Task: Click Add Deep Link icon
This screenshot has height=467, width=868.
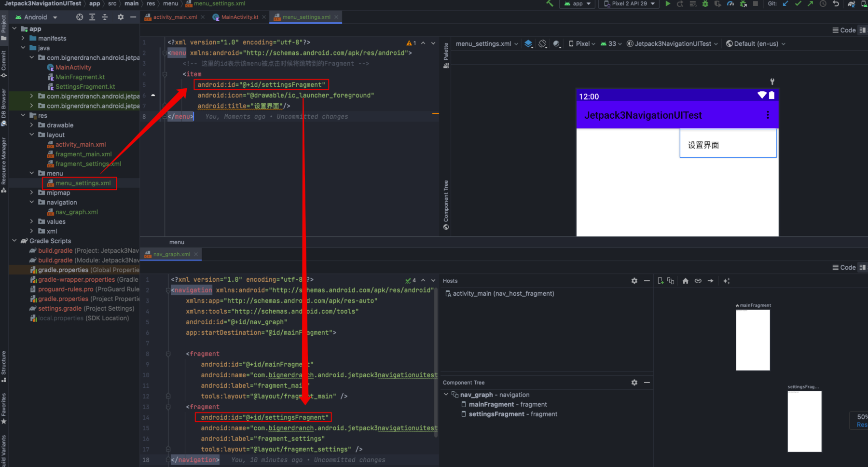Action: pos(698,281)
